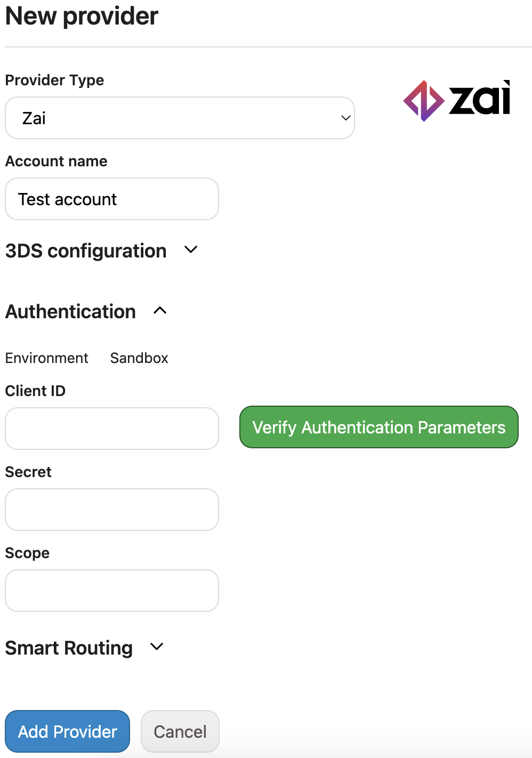This screenshot has height=758, width=532.
Task: Click the Secret field label
Action: point(28,472)
